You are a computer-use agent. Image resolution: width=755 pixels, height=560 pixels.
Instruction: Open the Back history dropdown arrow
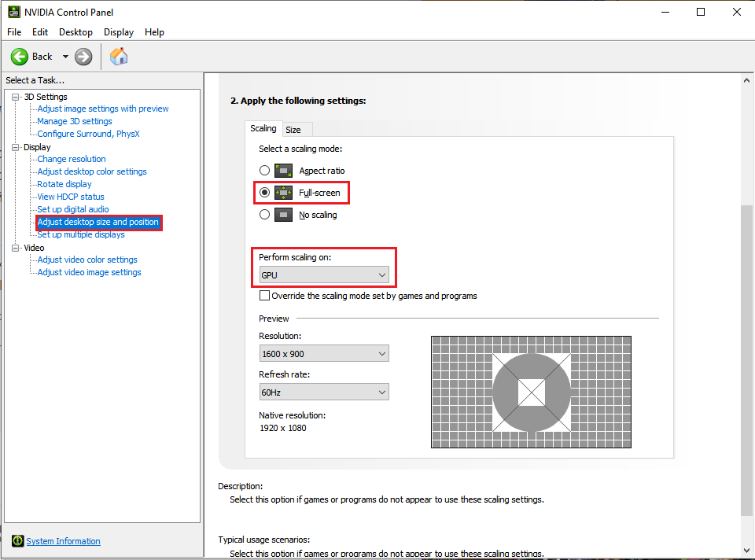coord(65,57)
